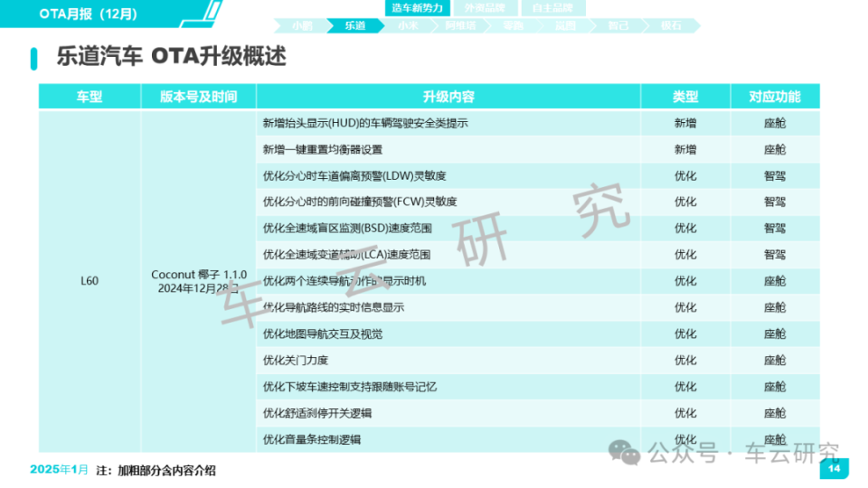Click the 盲区监测(BSD)速度范围 row
868x488 pixels.
coord(448,229)
